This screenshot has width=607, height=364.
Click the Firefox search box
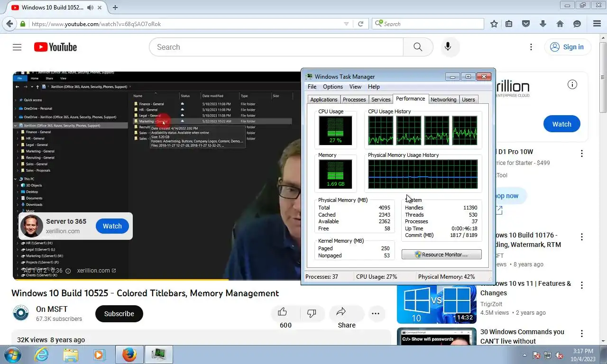[x=428, y=24]
